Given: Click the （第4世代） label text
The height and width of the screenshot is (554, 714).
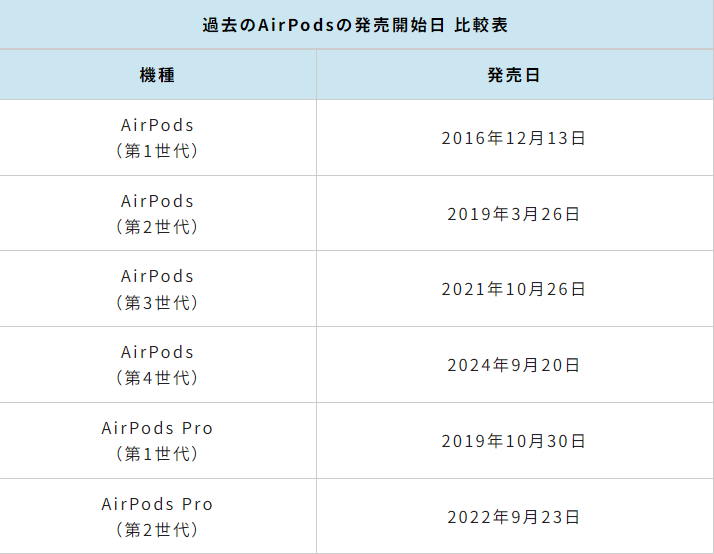Looking at the screenshot, I should click(158, 377).
